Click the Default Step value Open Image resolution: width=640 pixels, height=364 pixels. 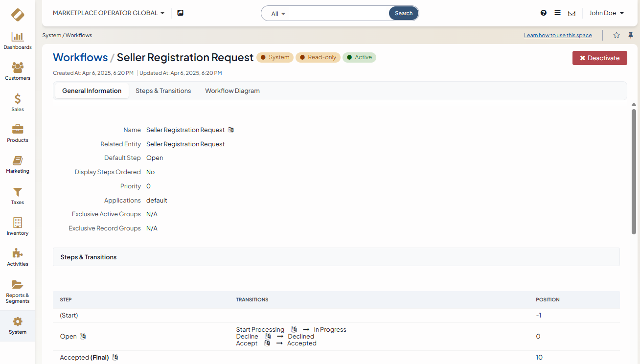(155, 158)
